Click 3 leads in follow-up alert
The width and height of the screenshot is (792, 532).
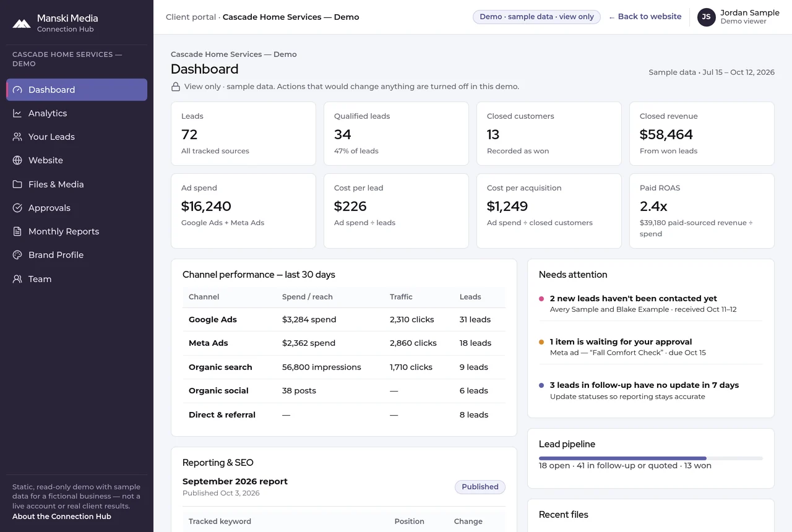click(x=651, y=390)
